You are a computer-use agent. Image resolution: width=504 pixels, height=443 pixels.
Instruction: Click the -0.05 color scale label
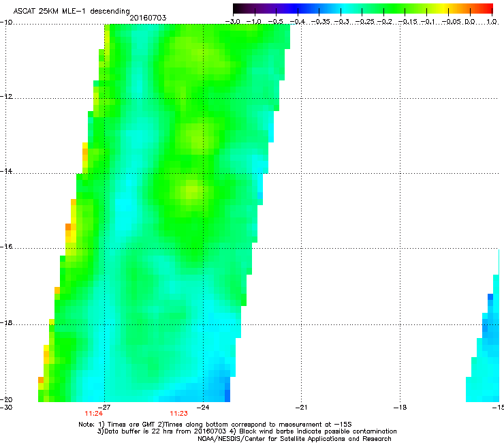(452, 22)
